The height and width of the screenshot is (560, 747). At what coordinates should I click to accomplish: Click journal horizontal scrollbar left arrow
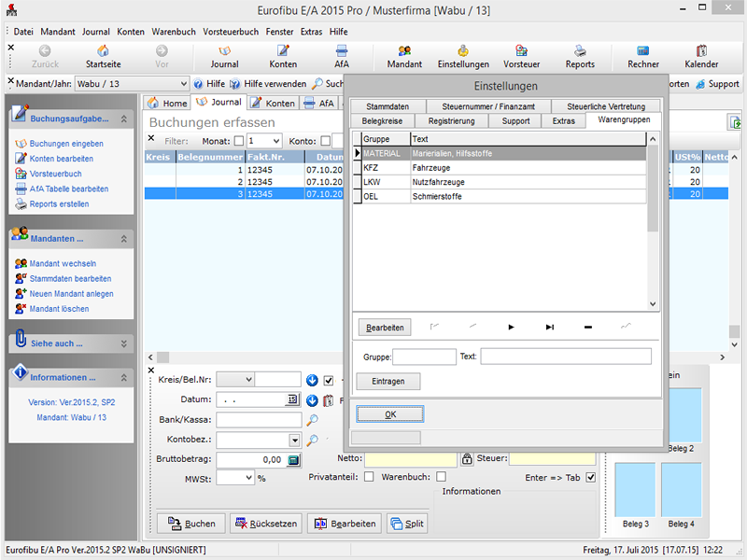150,357
